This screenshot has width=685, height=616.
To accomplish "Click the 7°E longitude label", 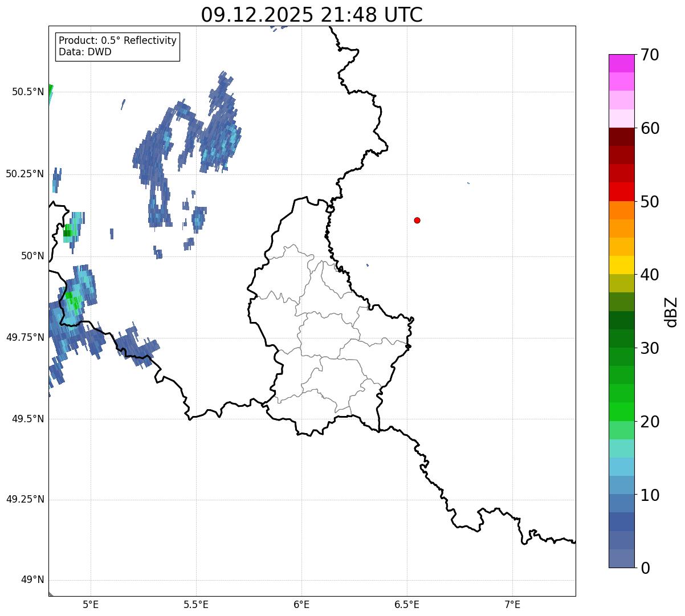I will (512, 605).
